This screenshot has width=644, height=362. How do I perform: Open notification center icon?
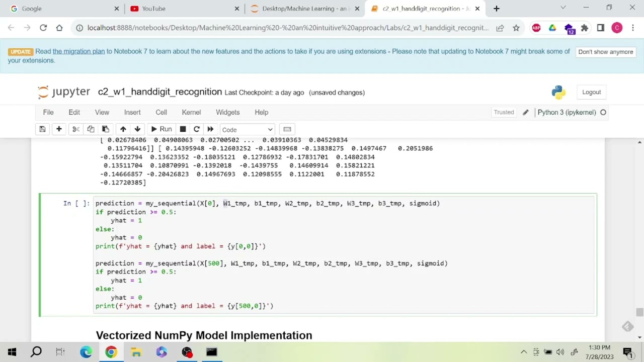coord(627,352)
